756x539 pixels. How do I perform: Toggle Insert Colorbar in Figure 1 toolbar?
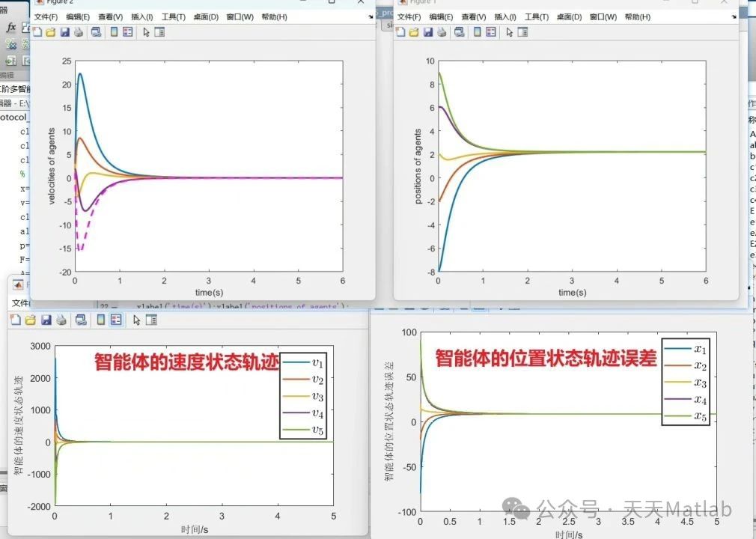pyautogui.click(x=478, y=32)
